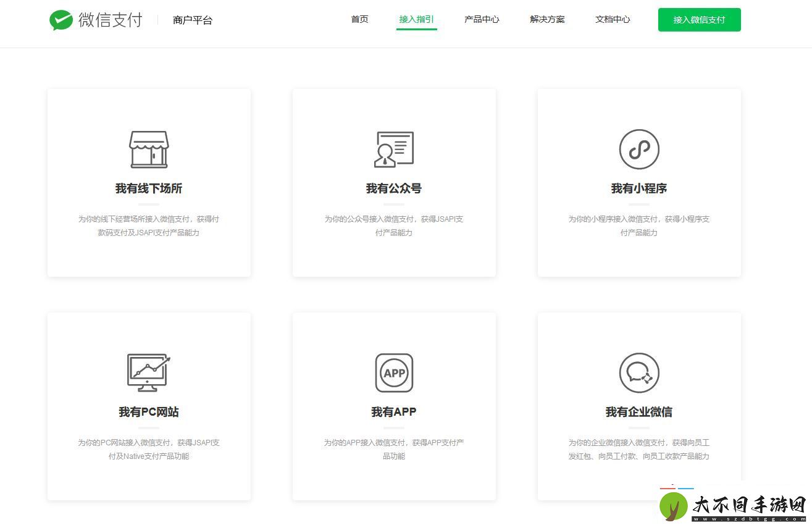The height and width of the screenshot is (525, 812).
Task: Click the storefront icon for 我有线下场所
Action: [x=149, y=149]
